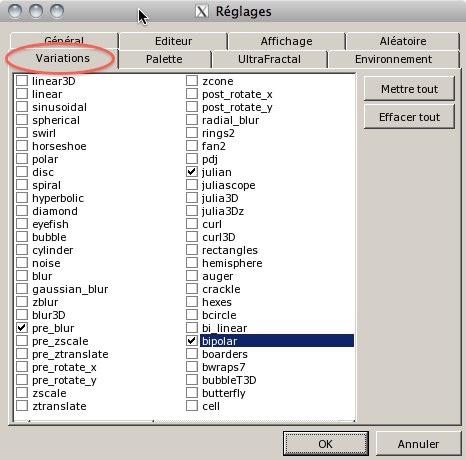This screenshot has height=460, width=466.
Task: Uncheck the julian variation checkbox
Action: tap(192, 172)
